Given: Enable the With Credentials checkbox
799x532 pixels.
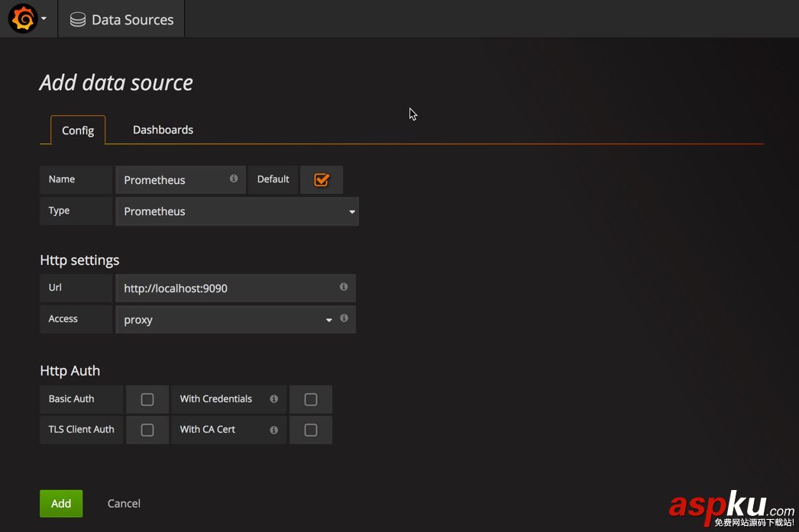Looking at the screenshot, I should pyautogui.click(x=311, y=400).
